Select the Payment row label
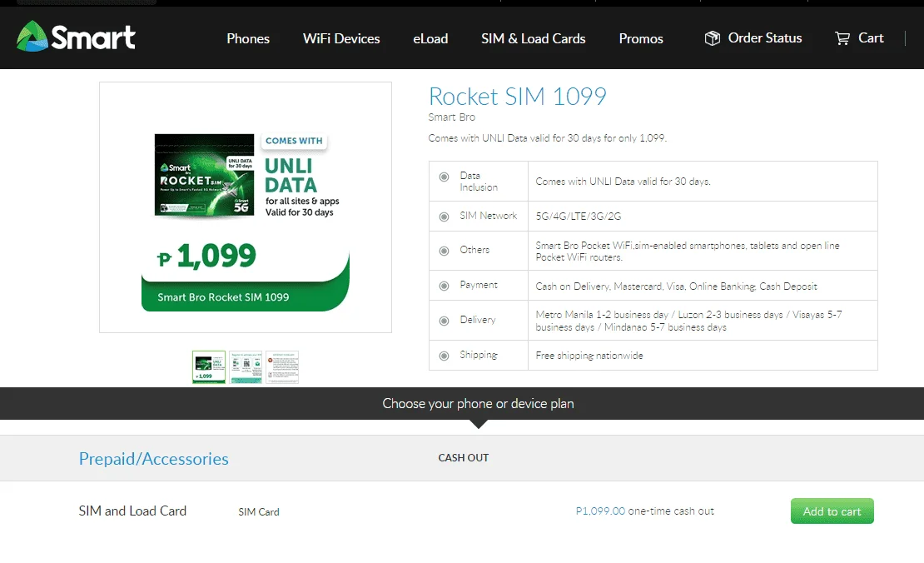This screenshot has width=924, height=563. coord(479,285)
